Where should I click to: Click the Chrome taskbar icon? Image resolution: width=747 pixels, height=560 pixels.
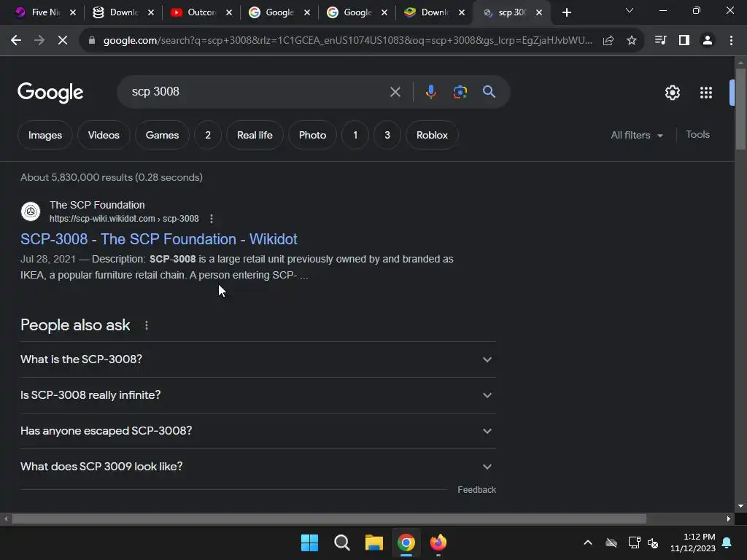pos(406,542)
